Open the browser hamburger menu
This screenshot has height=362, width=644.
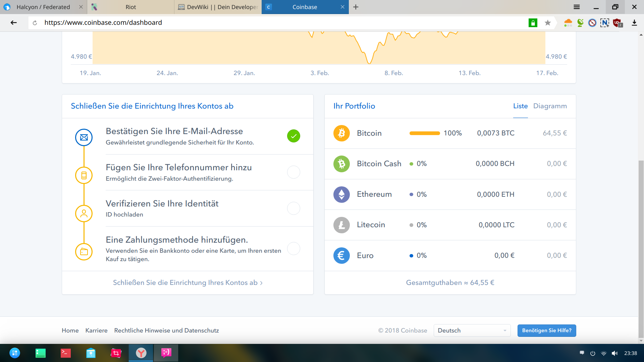coord(577,7)
